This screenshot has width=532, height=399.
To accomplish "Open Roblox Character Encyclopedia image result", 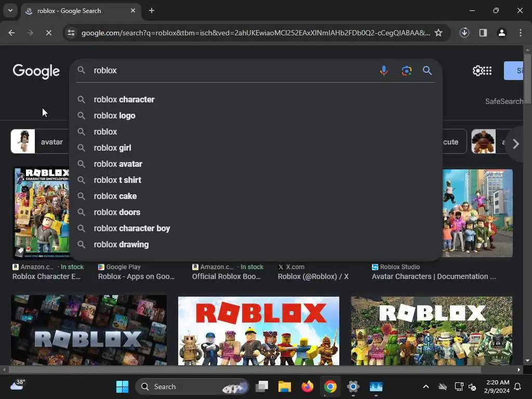I will pyautogui.click(x=42, y=212).
